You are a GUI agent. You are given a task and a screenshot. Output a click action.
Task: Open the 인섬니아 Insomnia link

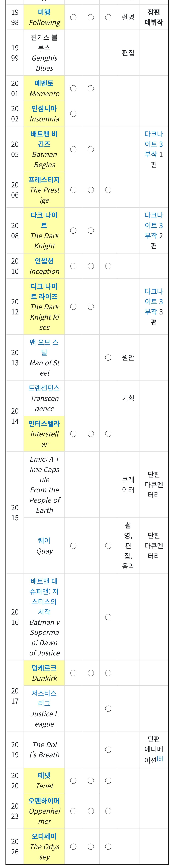coord(44,109)
